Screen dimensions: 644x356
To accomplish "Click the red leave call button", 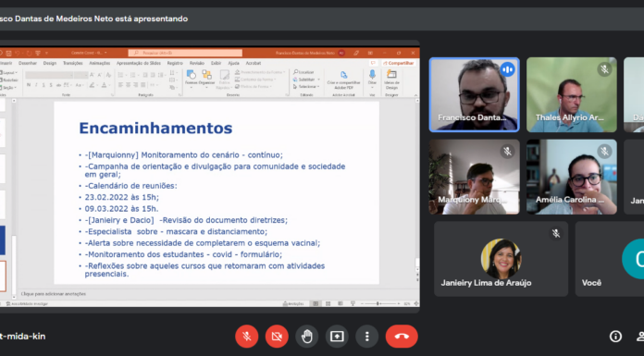I will point(402,337).
